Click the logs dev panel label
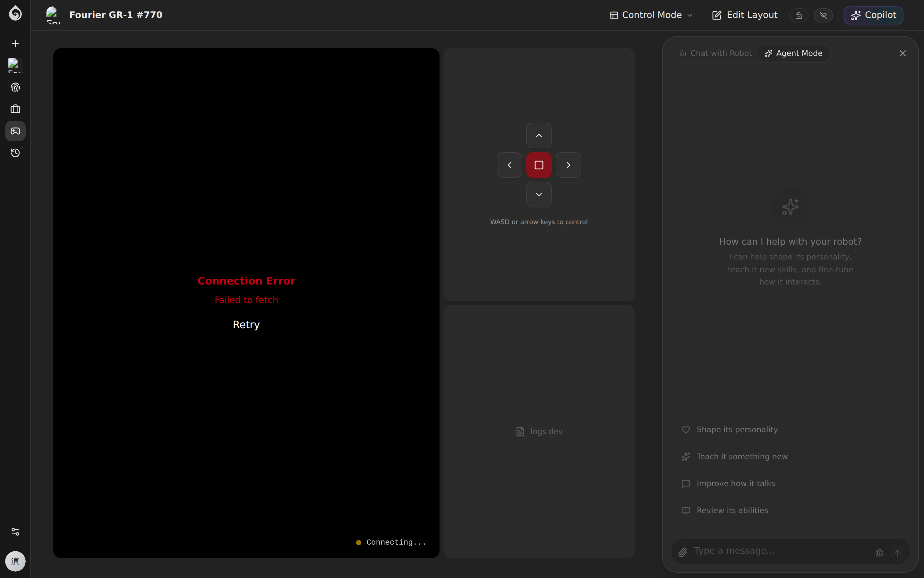The height and width of the screenshot is (578, 924). point(539,432)
